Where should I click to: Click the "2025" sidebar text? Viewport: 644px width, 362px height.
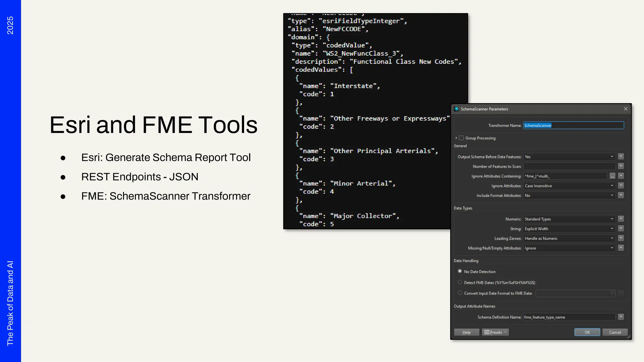click(x=10, y=25)
